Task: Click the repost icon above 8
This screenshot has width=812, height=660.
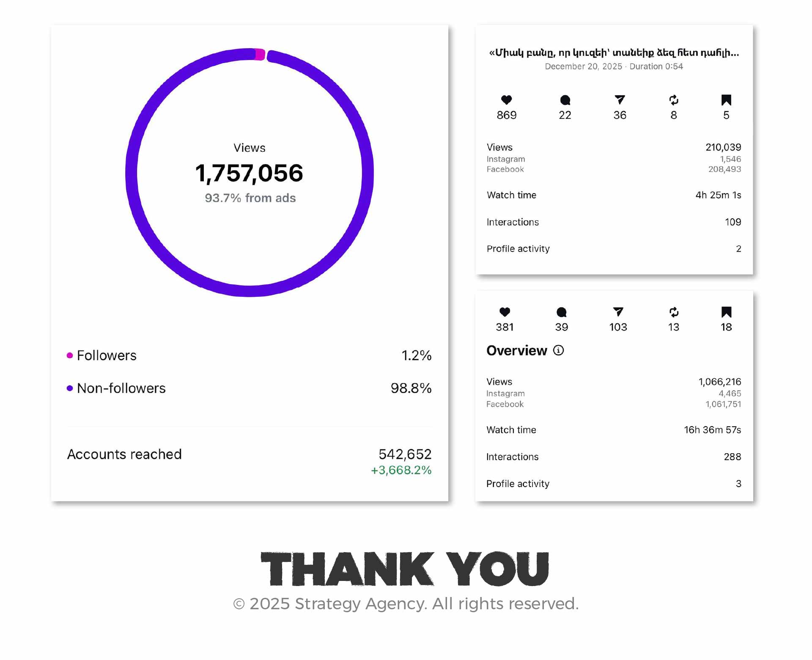Action: click(674, 100)
